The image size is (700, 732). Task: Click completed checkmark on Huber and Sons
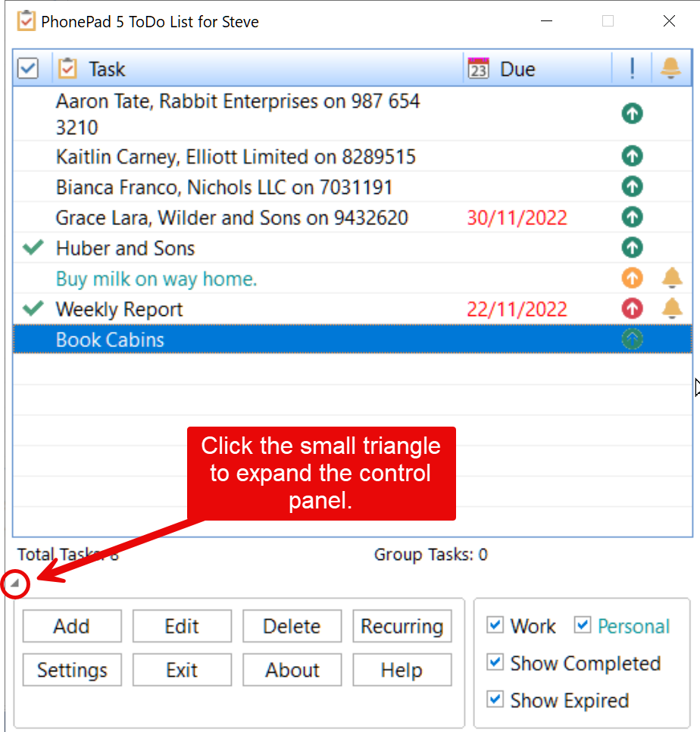click(x=33, y=248)
